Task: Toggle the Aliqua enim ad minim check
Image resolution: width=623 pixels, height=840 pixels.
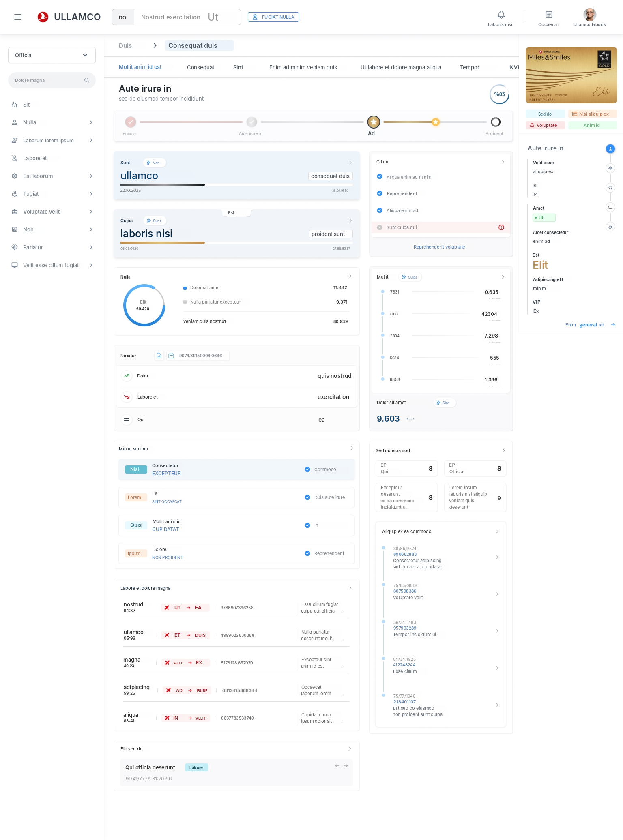Action: coord(380,176)
